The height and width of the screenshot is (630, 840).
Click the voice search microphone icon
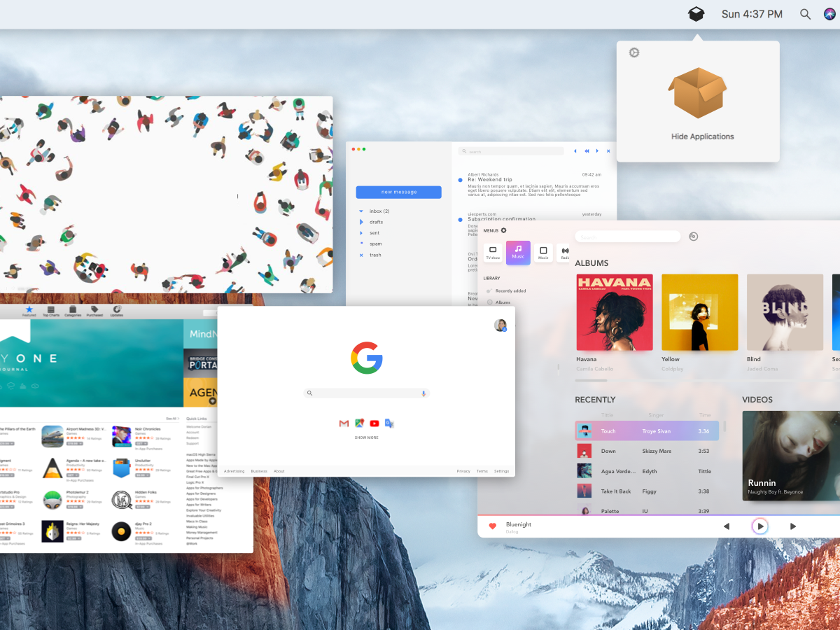(x=424, y=393)
